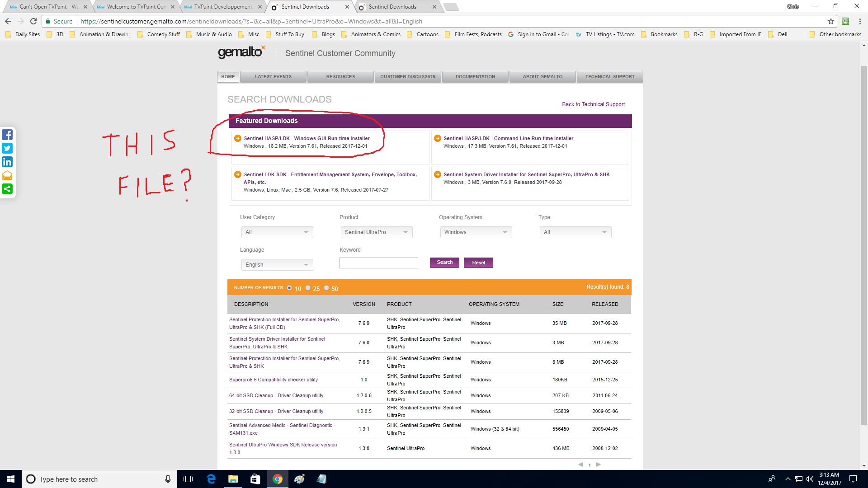Click the orange arrow for Command Line Run-time Installer
The width and height of the screenshot is (868, 488).
coord(437,138)
